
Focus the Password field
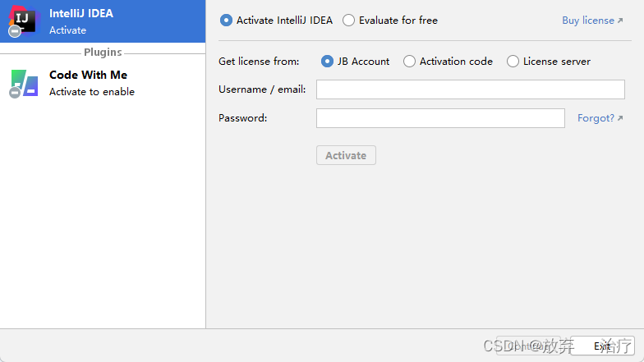[440, 118]
